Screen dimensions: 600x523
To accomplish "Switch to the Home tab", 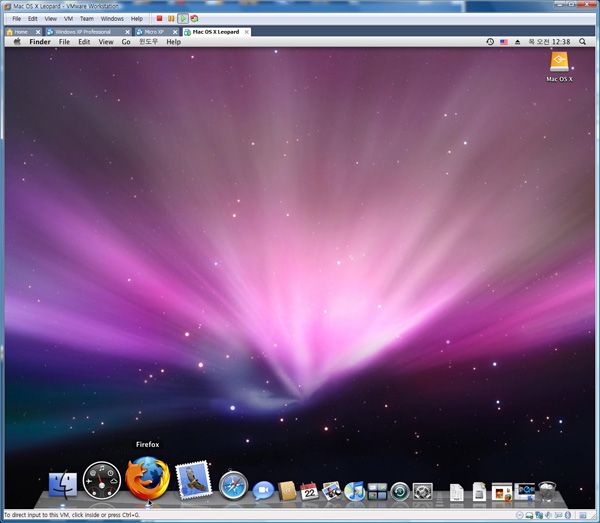I will point(21,32).
